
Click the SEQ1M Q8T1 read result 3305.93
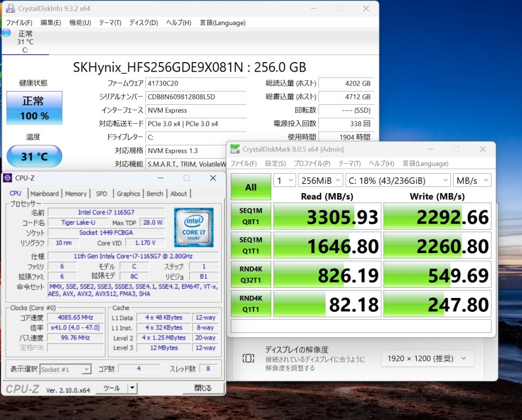coord(327,216)
